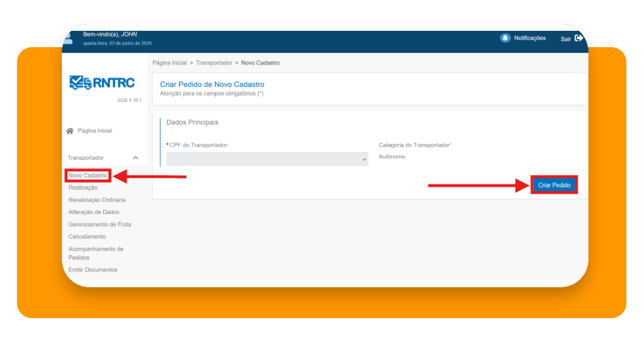This screenshot has width=644, height=337.
Task: Open Gerenciamento de Frota menu item
Action: click(100, 224)
